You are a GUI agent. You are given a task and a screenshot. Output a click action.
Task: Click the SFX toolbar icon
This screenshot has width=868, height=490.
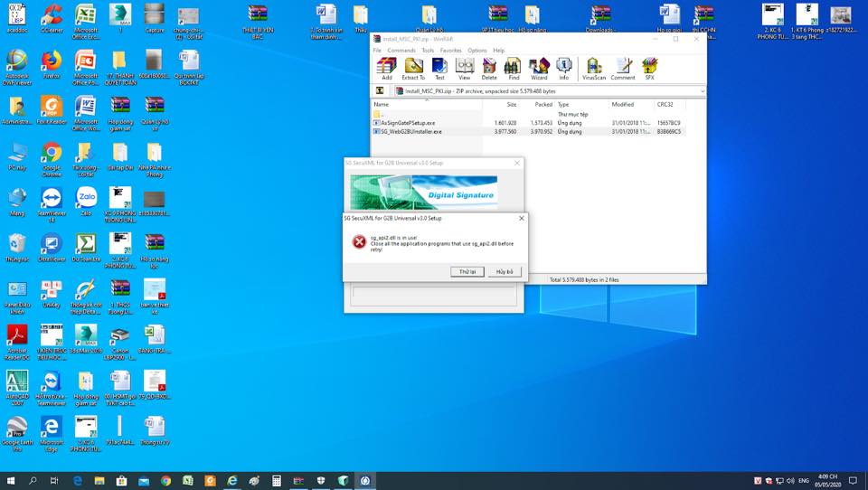point(649,68)
